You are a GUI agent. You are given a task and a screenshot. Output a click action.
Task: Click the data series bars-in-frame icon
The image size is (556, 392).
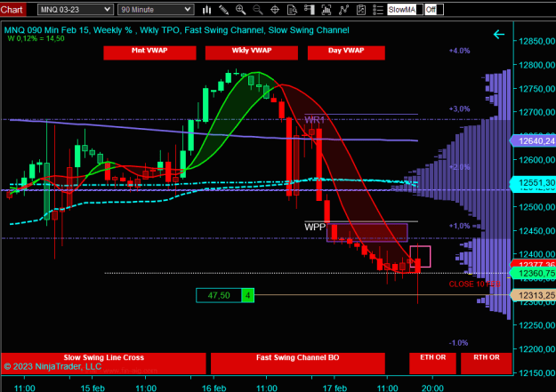326,10
